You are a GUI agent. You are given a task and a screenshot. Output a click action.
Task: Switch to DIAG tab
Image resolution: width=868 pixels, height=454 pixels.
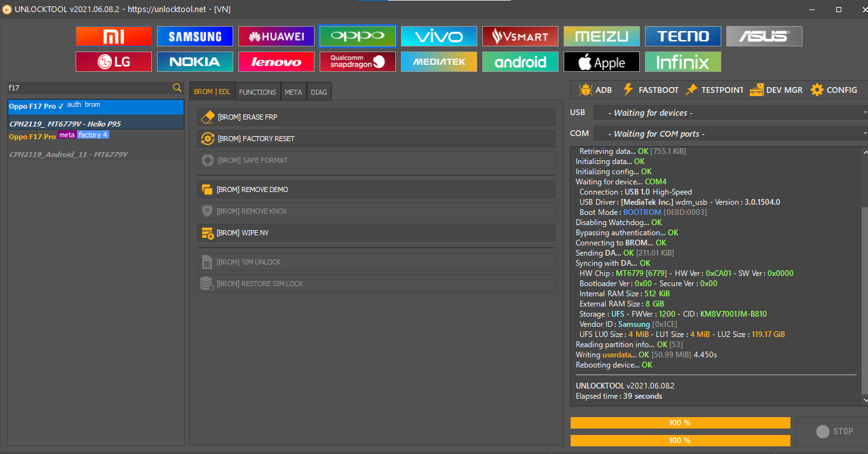[319, 92]
